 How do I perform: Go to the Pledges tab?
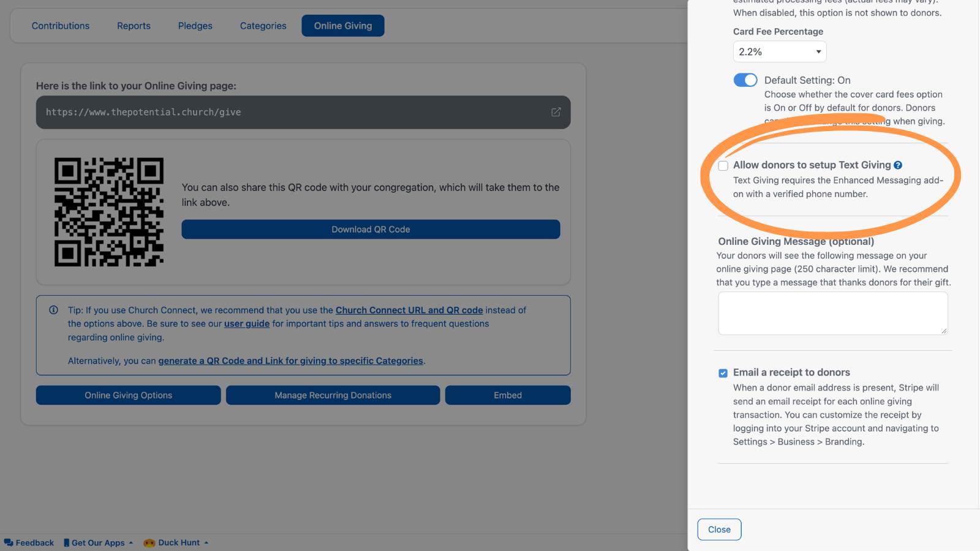195,26
